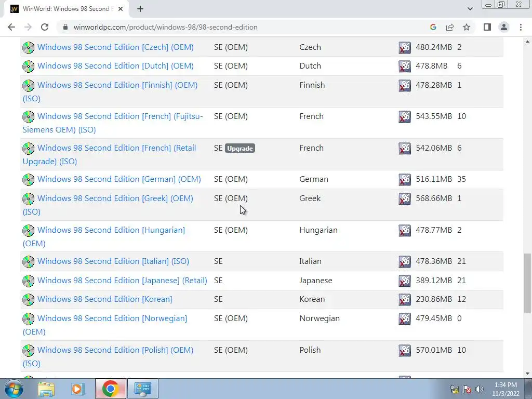Click the x86 icon in the Korean row
The width and height of the screenshot is (532, 399).
pyautogui.click(x=404, y=300)
